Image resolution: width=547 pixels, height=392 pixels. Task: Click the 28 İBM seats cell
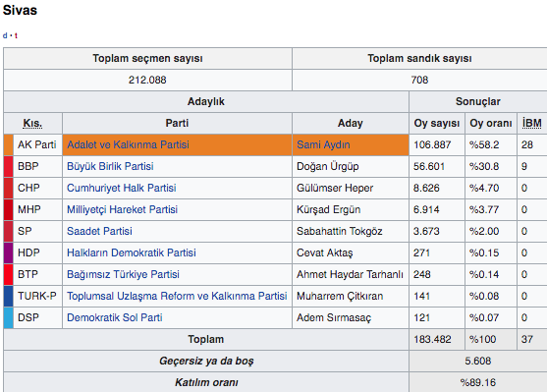pyautogui.click(x=532, y=144)
